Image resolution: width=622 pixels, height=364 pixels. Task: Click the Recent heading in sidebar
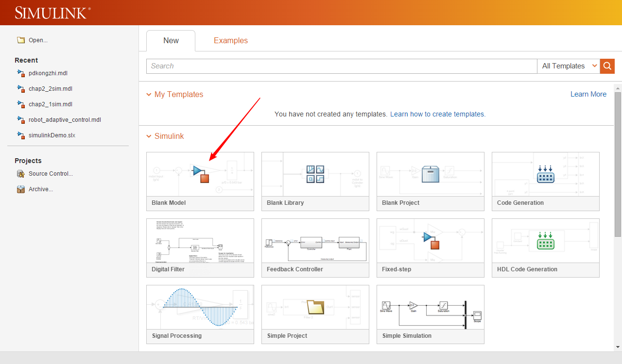point(26,60)
